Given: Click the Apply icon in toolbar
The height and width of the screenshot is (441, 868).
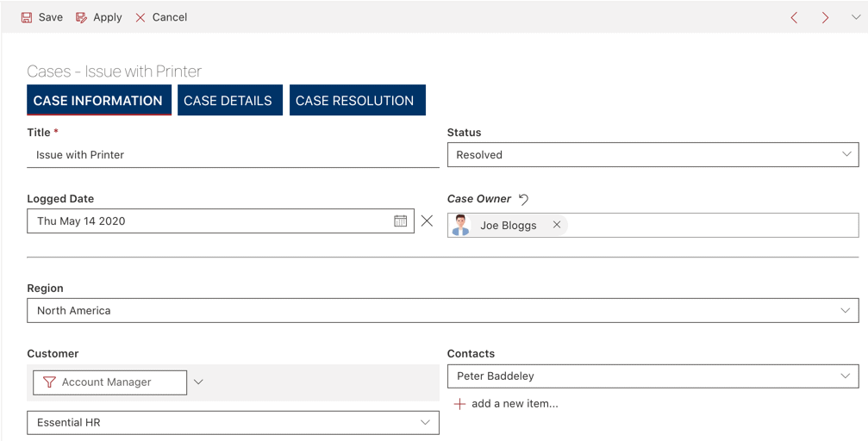Looking at the screenshot, I should click(x=81, y=17).
